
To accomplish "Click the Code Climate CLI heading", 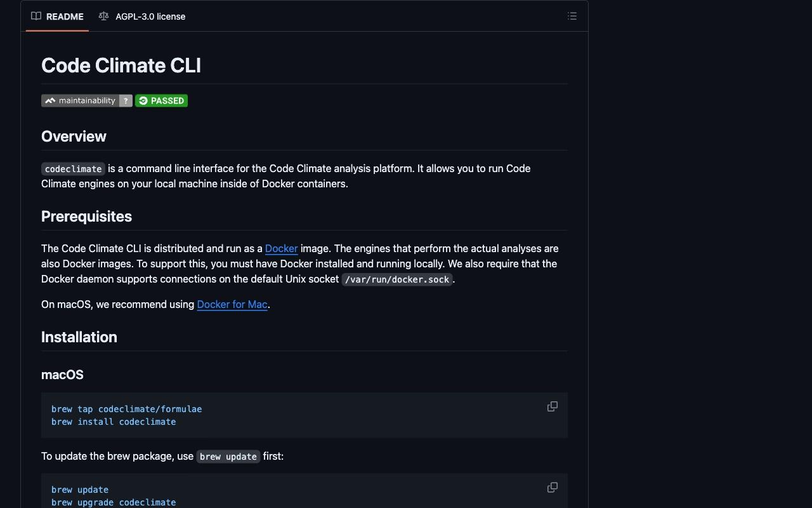I will pyautogui.click(x=121, y=65).
